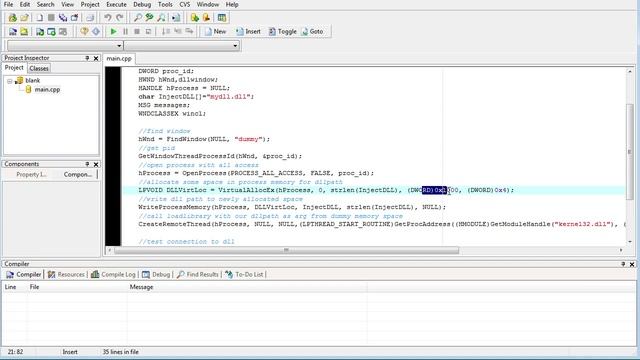The width and height of the screenshot is (640, 360).
Task: Collapse the blank project tree node
Action: [10, 81]
